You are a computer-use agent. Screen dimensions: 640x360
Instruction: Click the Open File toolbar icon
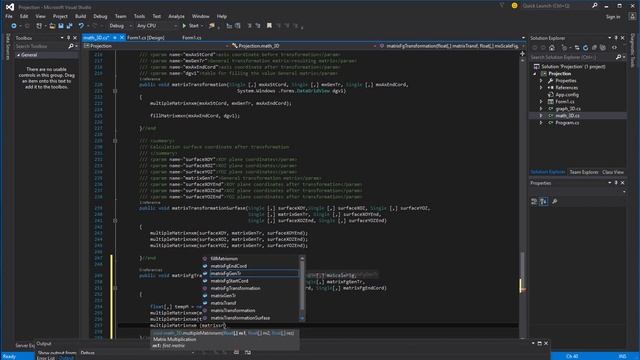pos(52,26)
